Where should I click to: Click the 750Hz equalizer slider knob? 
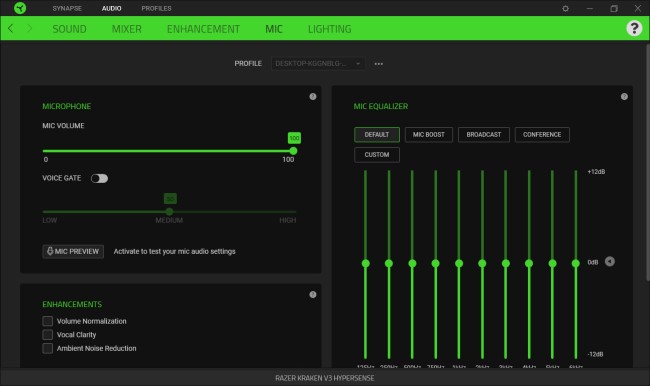(x=435, y=263)
